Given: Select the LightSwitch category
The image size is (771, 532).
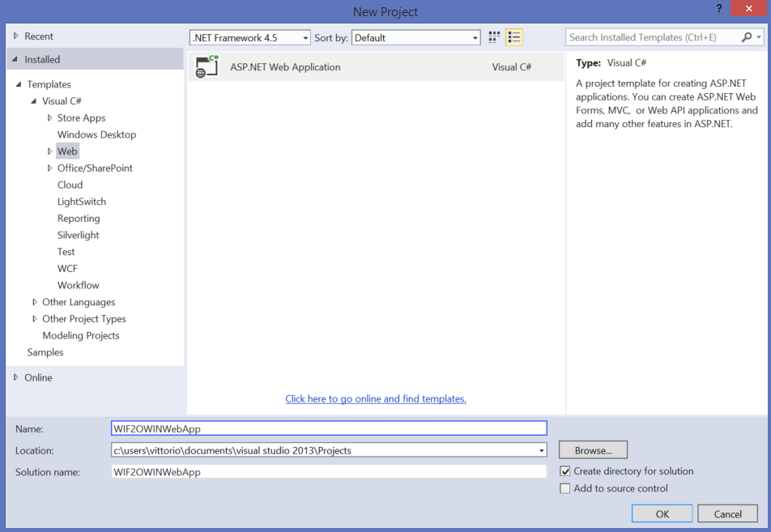Looking at the screenshot, I should coord(82,202).
